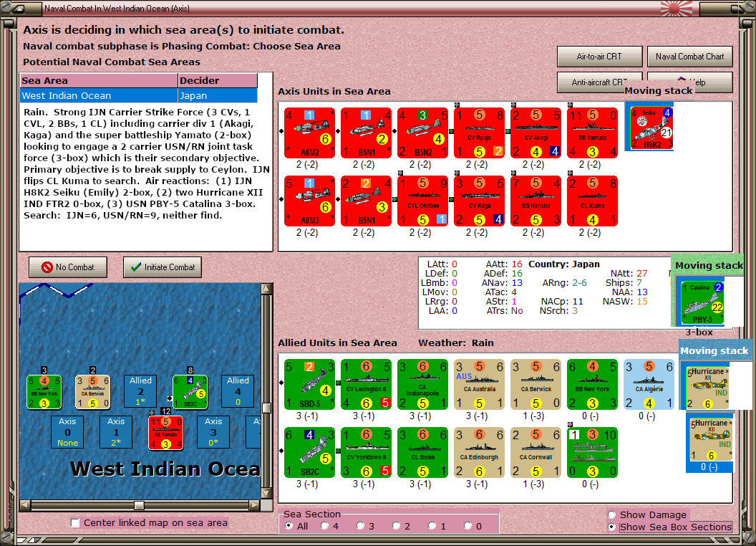The image size is (756, 546).
Task: Open the Naval Combat Chart
Action: tap(689, 57)
